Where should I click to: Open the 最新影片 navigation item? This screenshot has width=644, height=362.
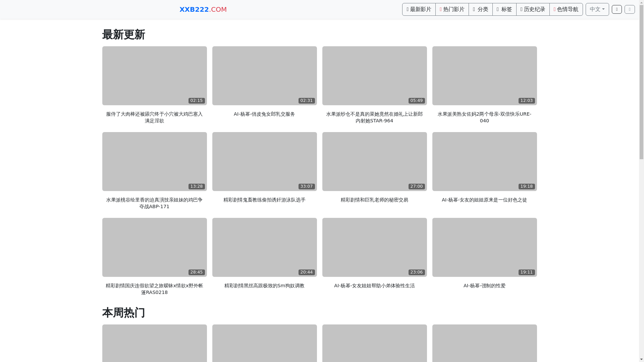tap(419, 9)
